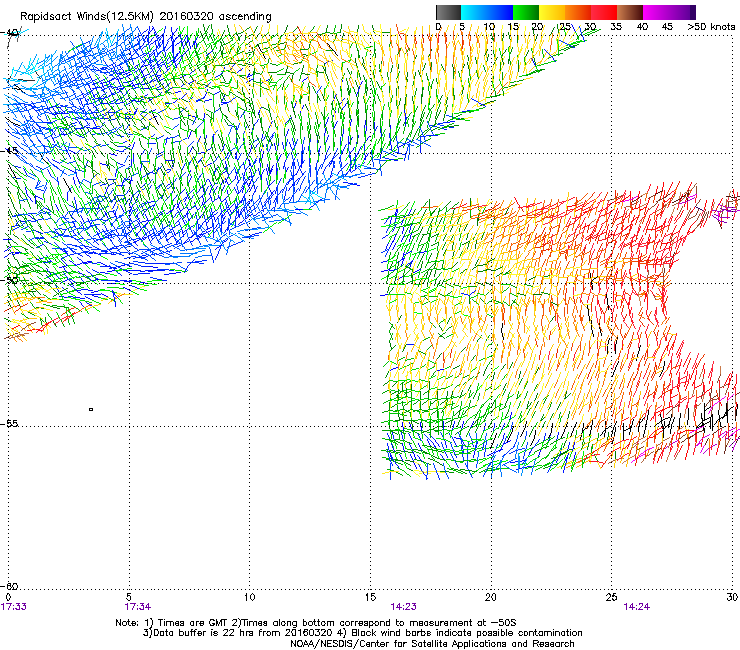Click the '5' longitude label on bottom axis

pyautogui.click(x=129, y=597)
